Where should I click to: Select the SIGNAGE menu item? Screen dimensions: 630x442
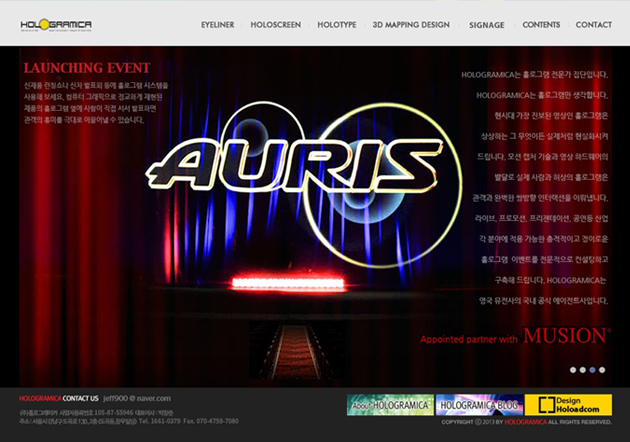(487, 25)
